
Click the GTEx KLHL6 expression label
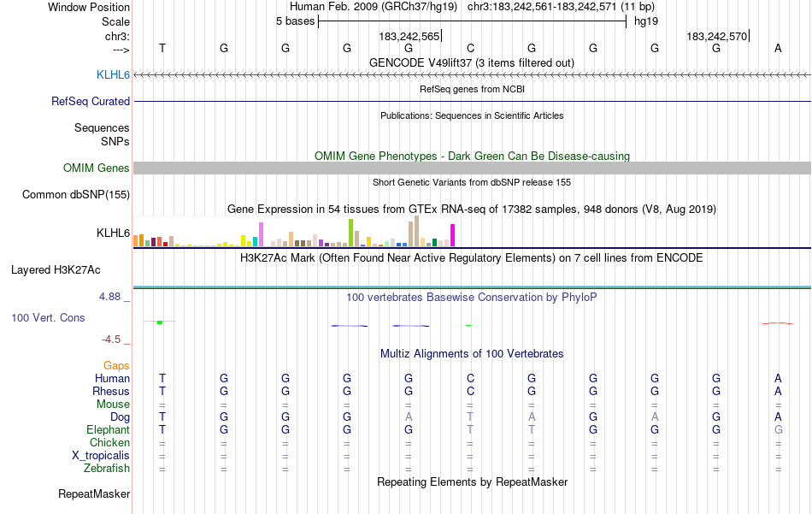pyautogui.click(x=113, y=233)
